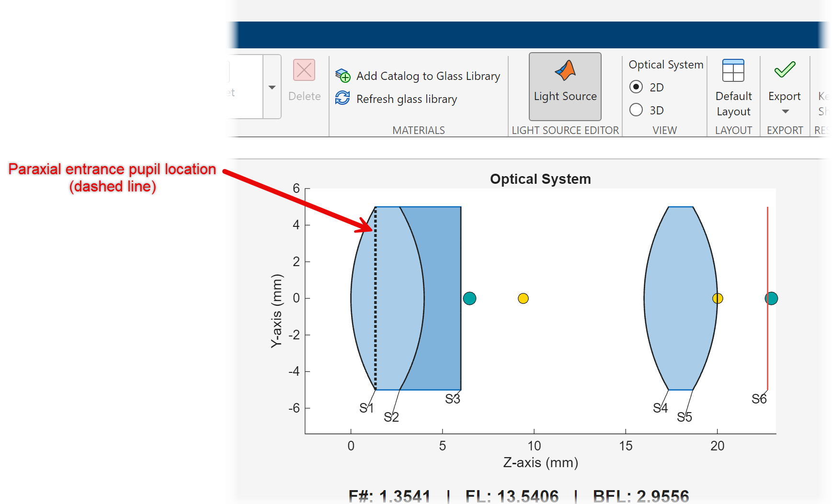Viewport: 832px width, 504px height.
Task: Expand the combo box next to Delete
Action: coord(272,88)
